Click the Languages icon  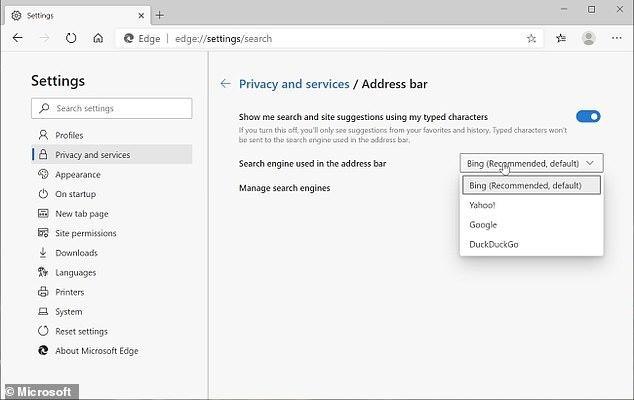(43, 272)
